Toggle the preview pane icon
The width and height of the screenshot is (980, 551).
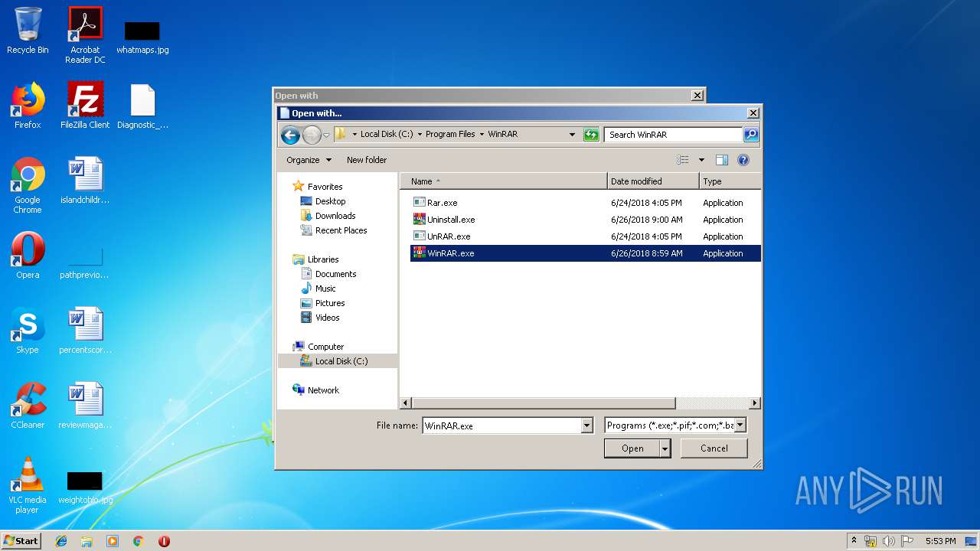(721, 160)
